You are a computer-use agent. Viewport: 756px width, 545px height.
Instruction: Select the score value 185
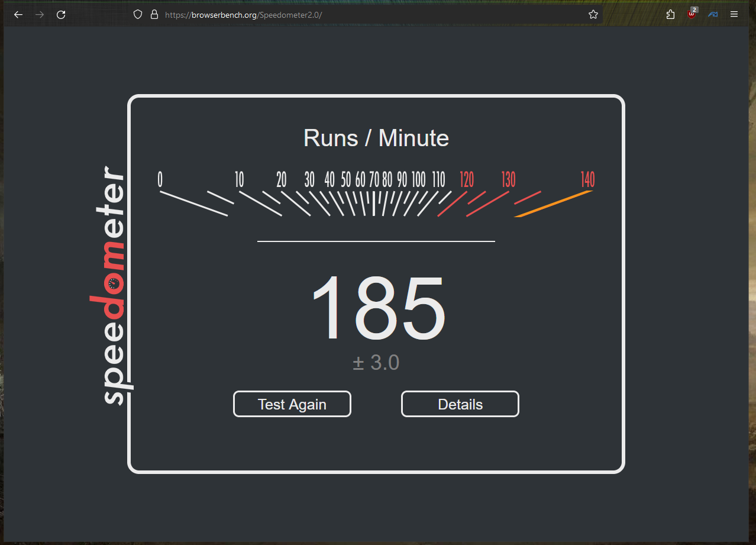tap(378, 309)
